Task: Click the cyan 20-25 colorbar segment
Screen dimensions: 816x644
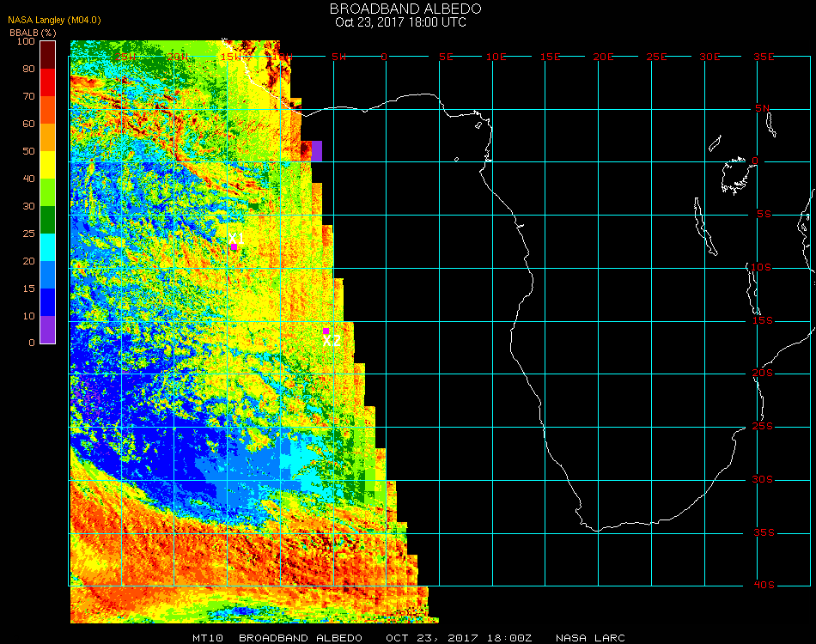Action: 48,247
